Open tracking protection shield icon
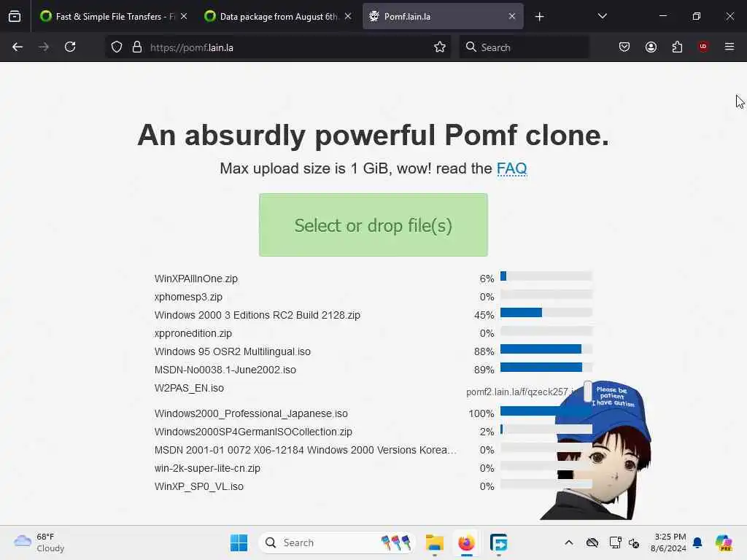This screenshot has height=560, width=747. pyautogui.click(x=117, y=47)
